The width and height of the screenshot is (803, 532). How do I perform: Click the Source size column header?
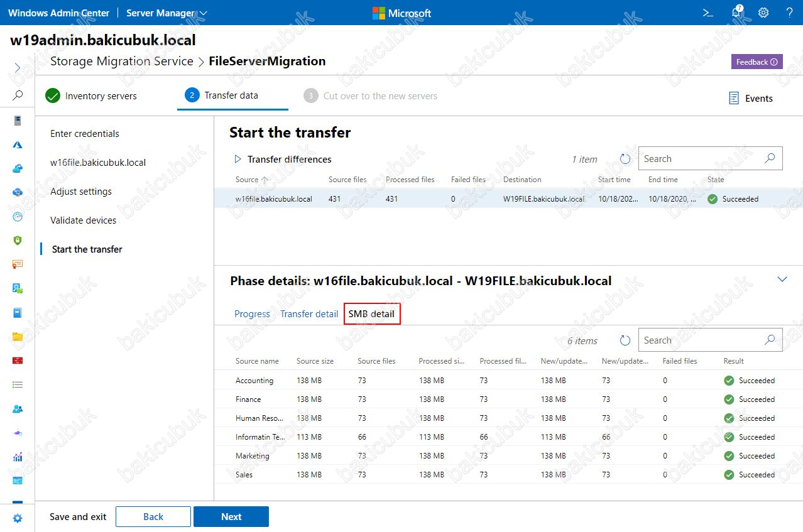tap(315, 361)
